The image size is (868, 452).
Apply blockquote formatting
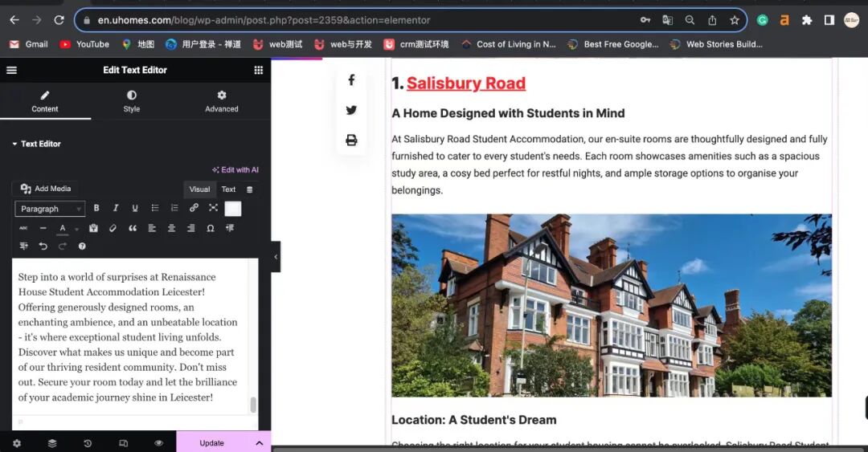pyautogui.click(x=133, y=228)
